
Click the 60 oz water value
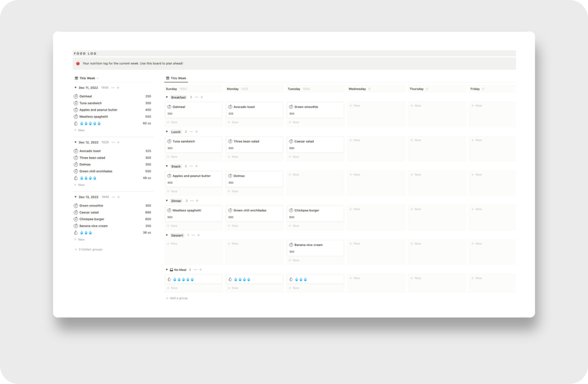(147, 124)
